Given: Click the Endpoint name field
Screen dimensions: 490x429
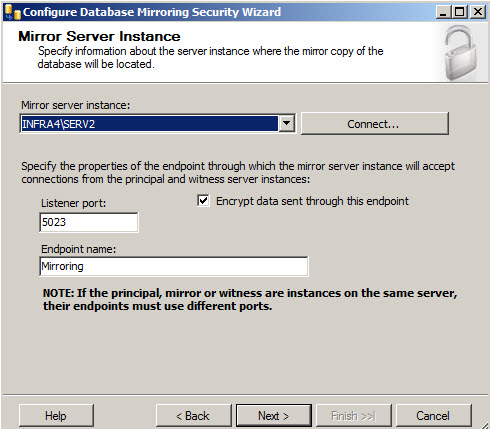Looking at the screenshot, I should tap(174, 266).
